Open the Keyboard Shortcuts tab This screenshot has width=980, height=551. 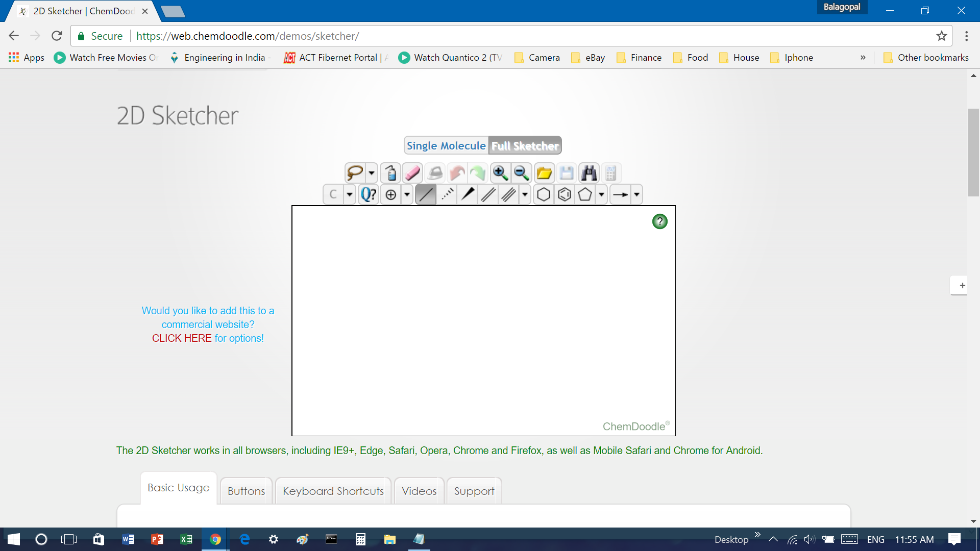pos(333,490)
